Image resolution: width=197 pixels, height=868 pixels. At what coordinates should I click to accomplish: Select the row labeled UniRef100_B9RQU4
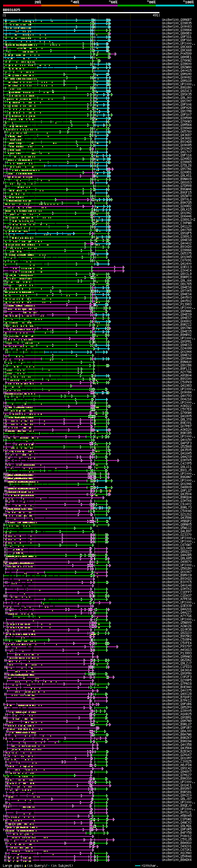coord(177,497)
